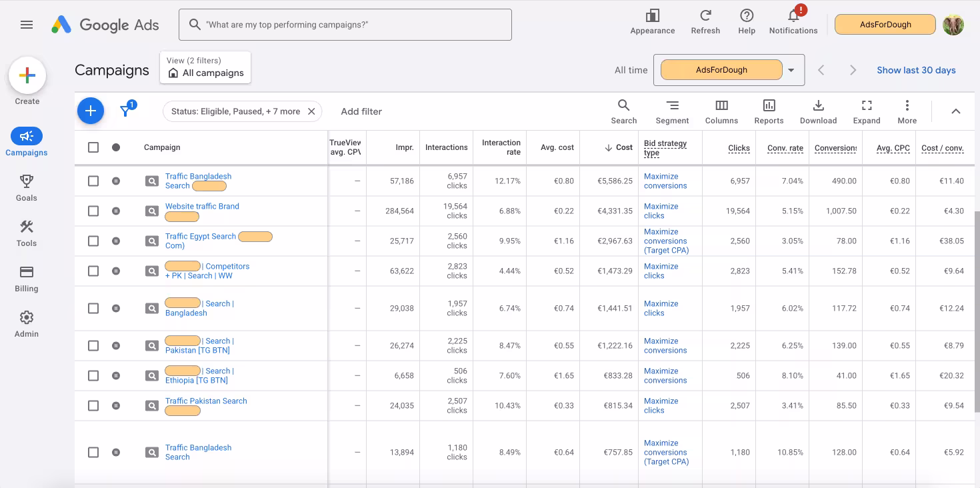
Task: Focus the top search input field
Action: coord(345,25)
